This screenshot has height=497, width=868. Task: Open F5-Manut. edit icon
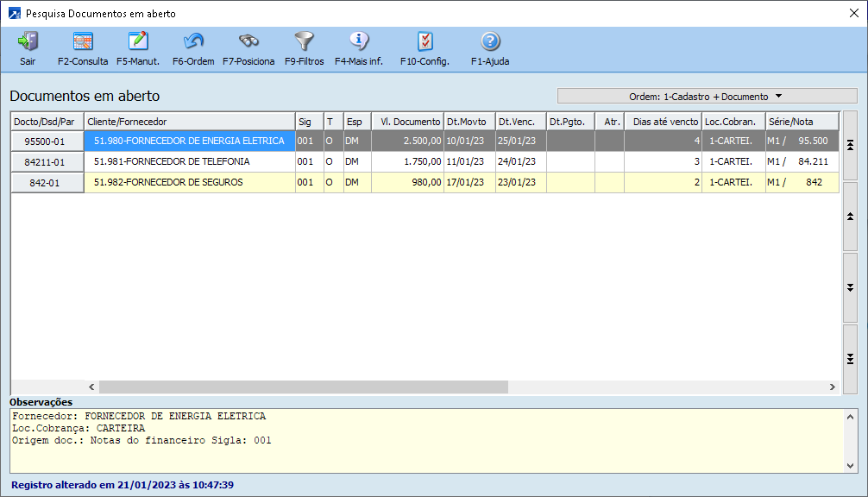138,41
